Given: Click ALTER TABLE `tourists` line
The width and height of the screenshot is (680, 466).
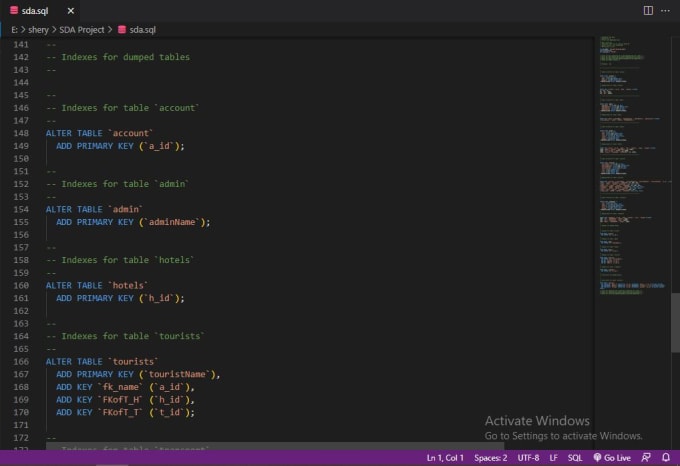Looking at the screenshot, I should coord(102,362).
